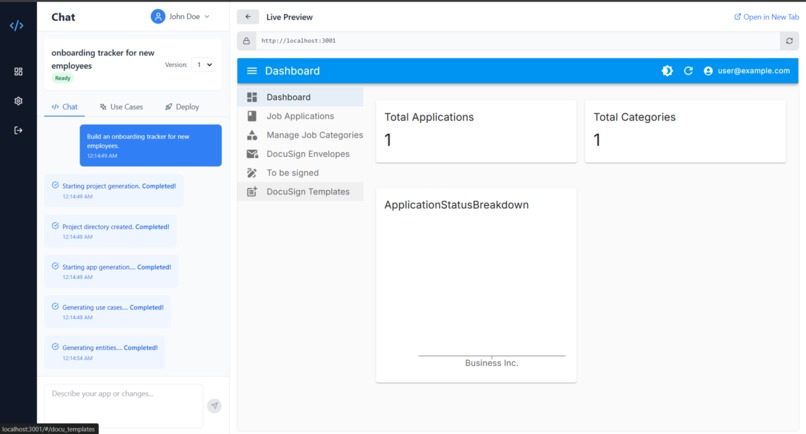Click the user account circle icon

click(708, 71)
